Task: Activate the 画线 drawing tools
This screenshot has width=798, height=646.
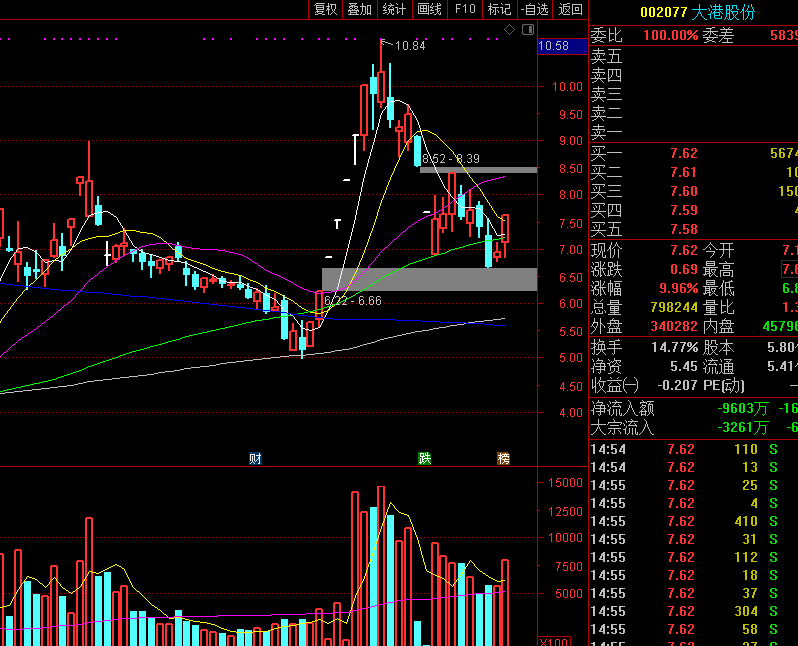Action: click(430, 10)
